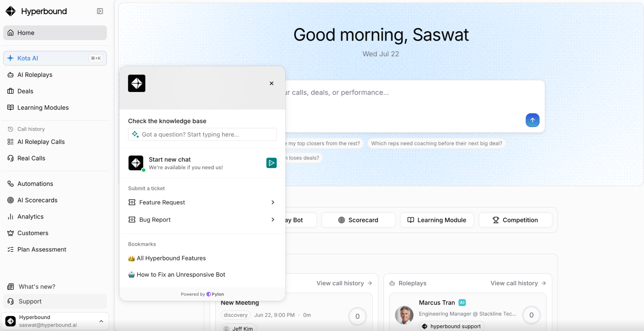Send the query with the blue arrow button
This screenshot has width=644, height=331.
(x=532, y=120)
